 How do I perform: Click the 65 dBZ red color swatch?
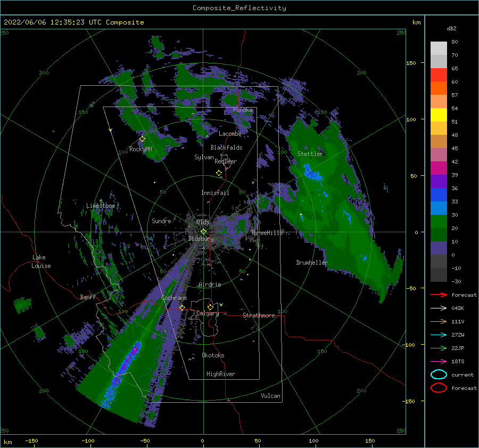[439, 75]
